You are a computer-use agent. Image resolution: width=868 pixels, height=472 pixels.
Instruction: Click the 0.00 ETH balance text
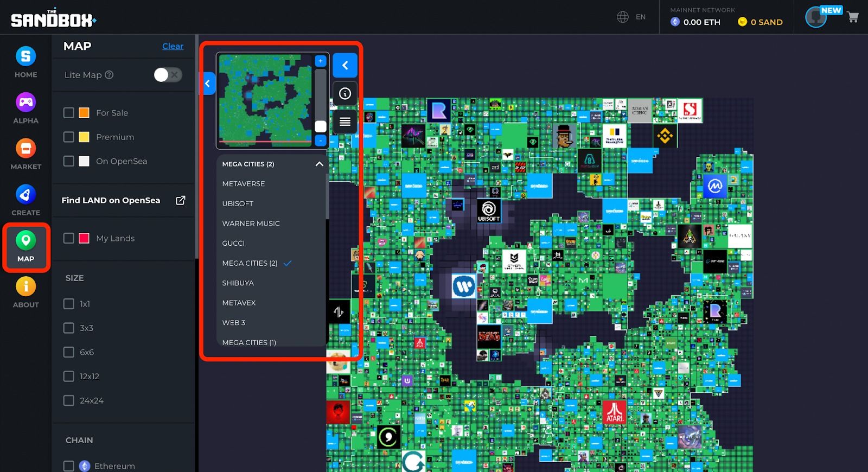[x=702, y=22]
